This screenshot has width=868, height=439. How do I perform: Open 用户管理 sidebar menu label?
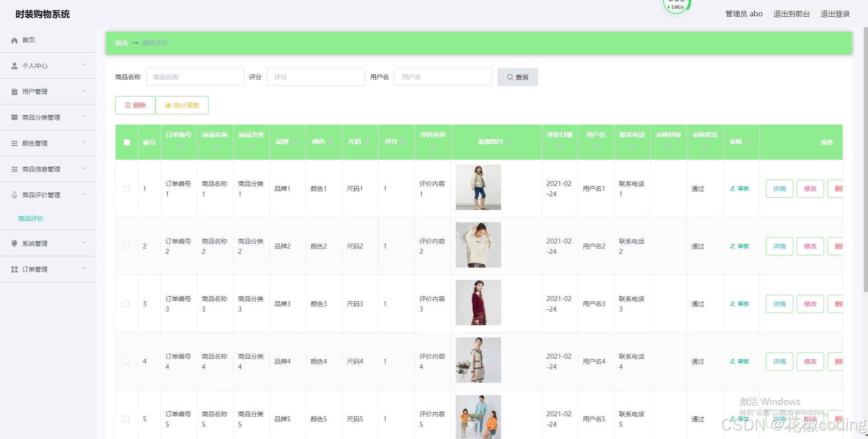(x=35, y=92)
